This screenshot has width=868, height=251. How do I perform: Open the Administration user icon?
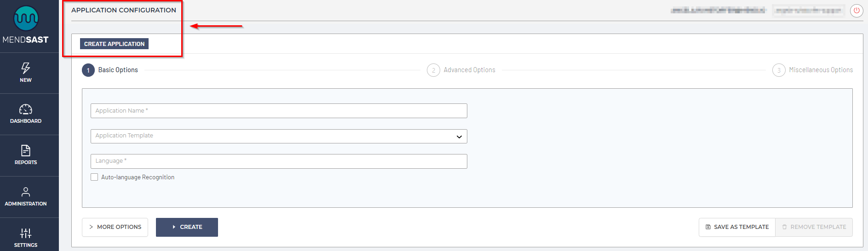(x=26, y=192)
